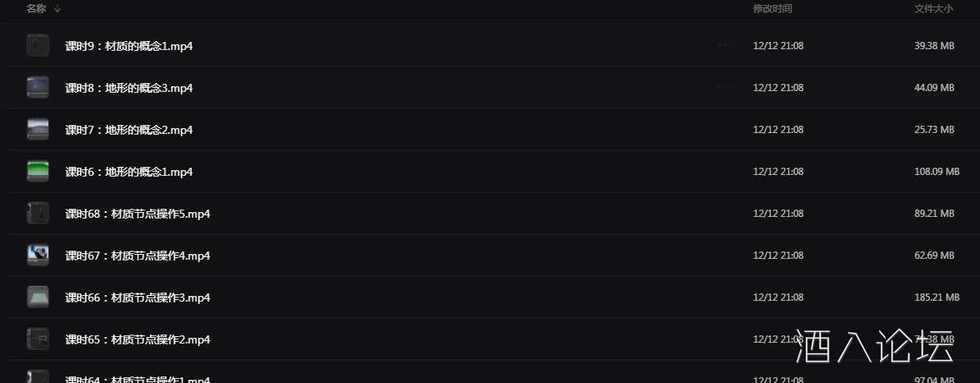Viewport: 980px width, 383px height.
Task: Click the video icon for 课时8：地形的概念3.mp4
Action: (x=38, y=88)
